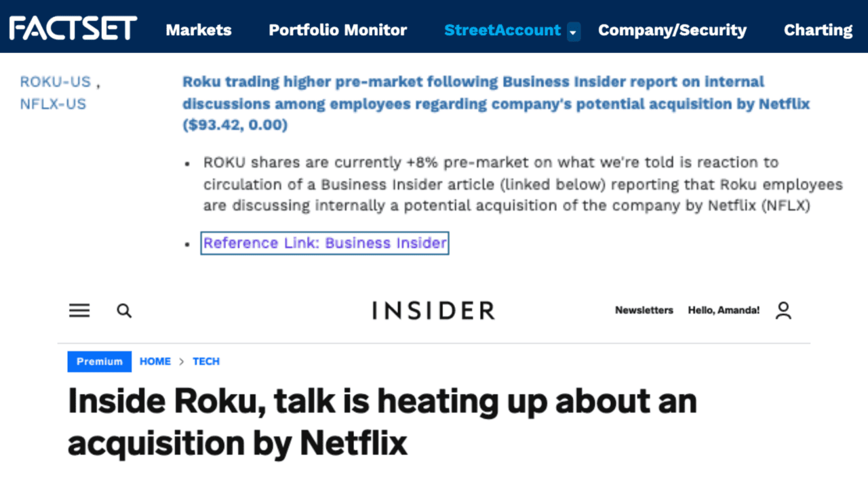Select the StreetAccount tab

502,30
